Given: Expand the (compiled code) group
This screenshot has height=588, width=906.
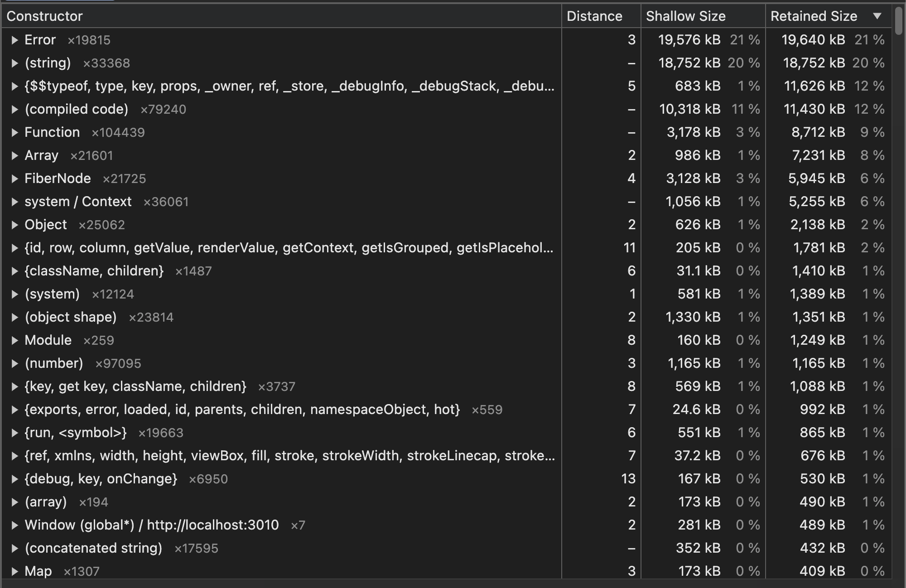Looking at the screenshot, I should [14, 110].
